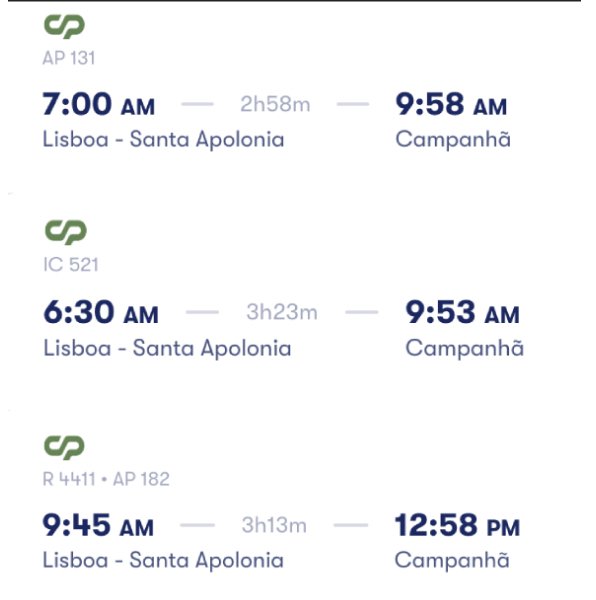Open Lisboa - Santa Apolonia under 6:30 AM
596x600 pixels.
[167, 348]
